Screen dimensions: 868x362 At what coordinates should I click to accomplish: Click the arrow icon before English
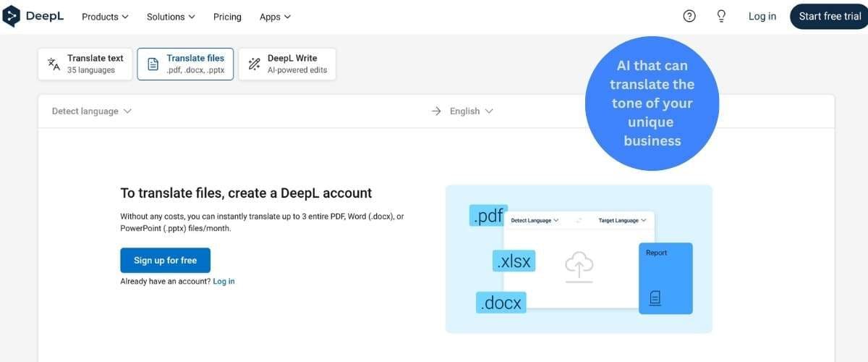point(436,111)
